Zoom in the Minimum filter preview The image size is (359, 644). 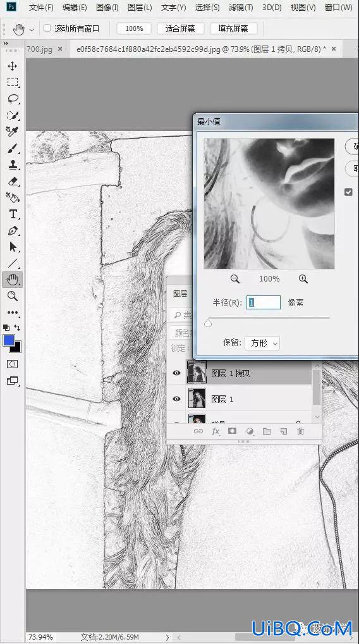pos(303,279)
